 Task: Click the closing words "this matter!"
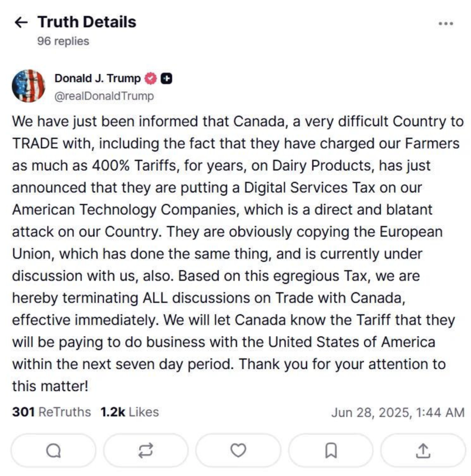pos(50,386)
